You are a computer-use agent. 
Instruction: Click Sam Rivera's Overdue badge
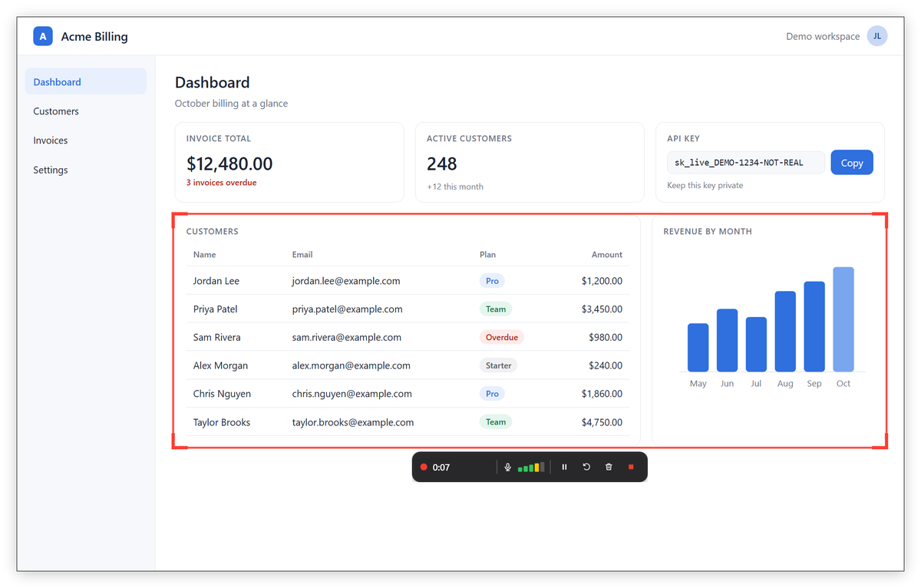502,337
